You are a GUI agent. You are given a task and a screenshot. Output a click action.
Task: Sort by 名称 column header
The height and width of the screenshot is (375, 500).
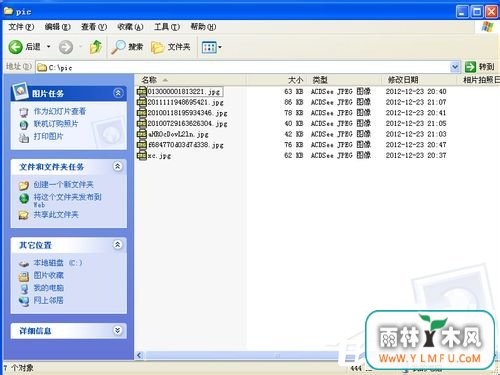point(191,80)
